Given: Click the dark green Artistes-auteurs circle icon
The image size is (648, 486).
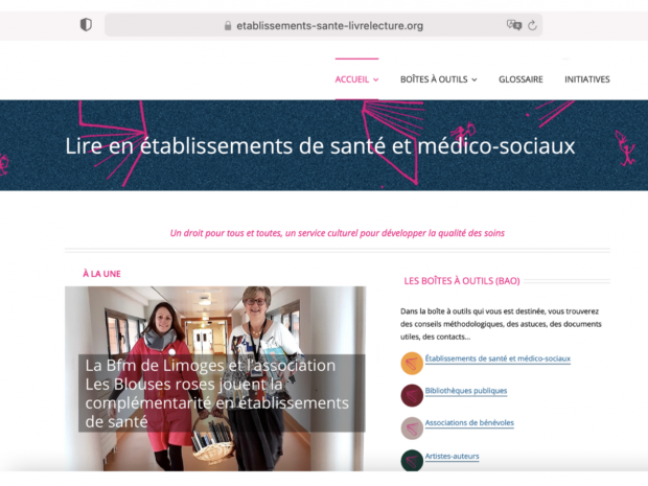Looking at the screenshot, I should pos(412,460).
